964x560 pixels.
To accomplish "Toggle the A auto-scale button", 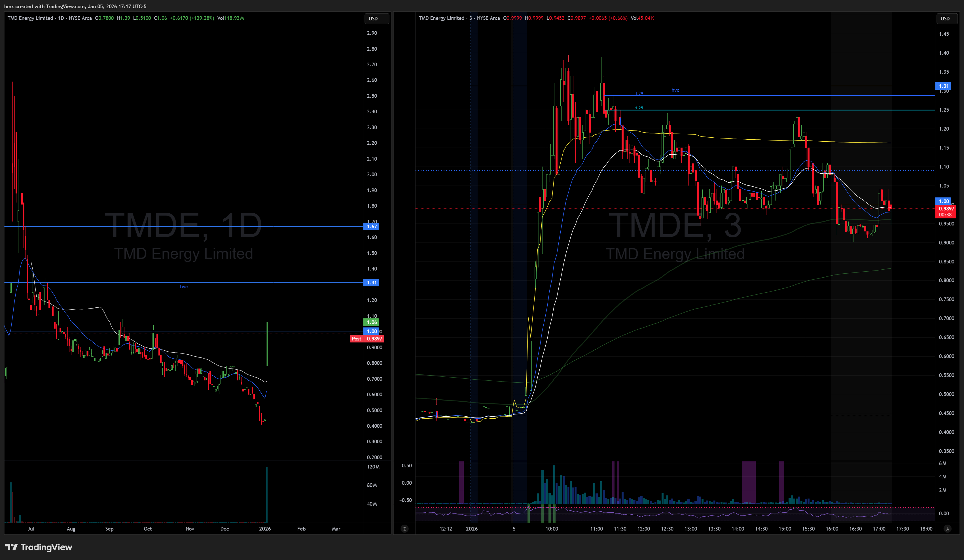I will tap(947, 529).
